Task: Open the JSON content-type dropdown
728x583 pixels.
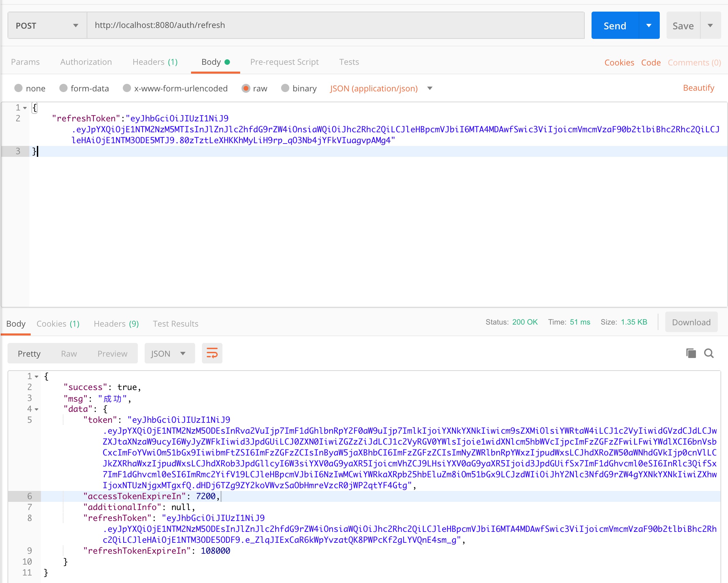Action: point(430,88)
